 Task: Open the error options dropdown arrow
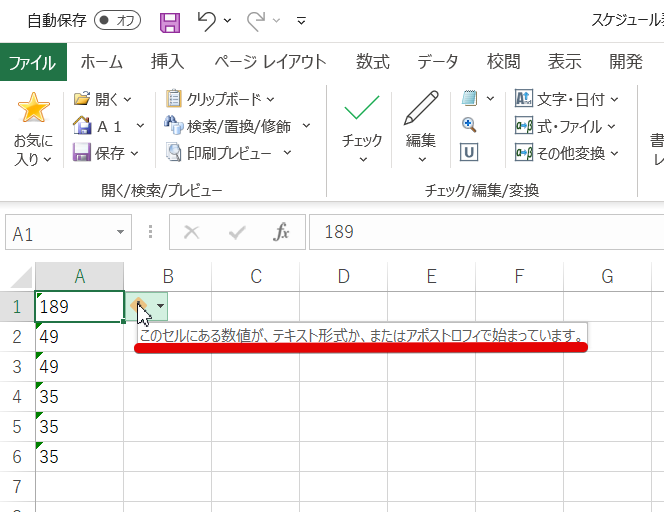(x=160, y=306)
